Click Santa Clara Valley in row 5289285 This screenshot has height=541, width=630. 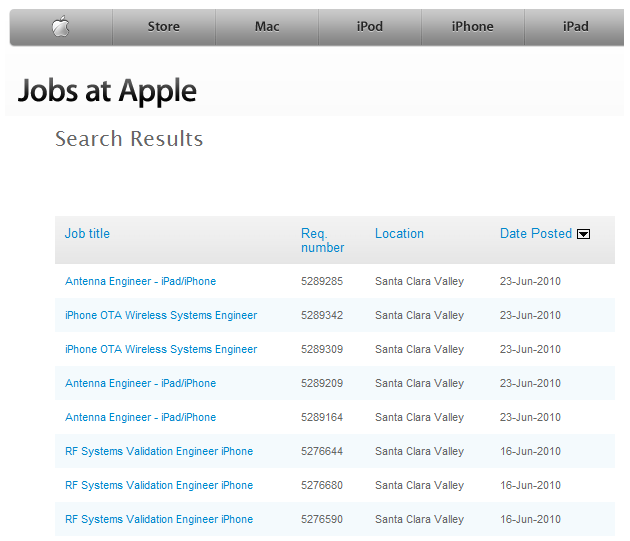(419, 281)
